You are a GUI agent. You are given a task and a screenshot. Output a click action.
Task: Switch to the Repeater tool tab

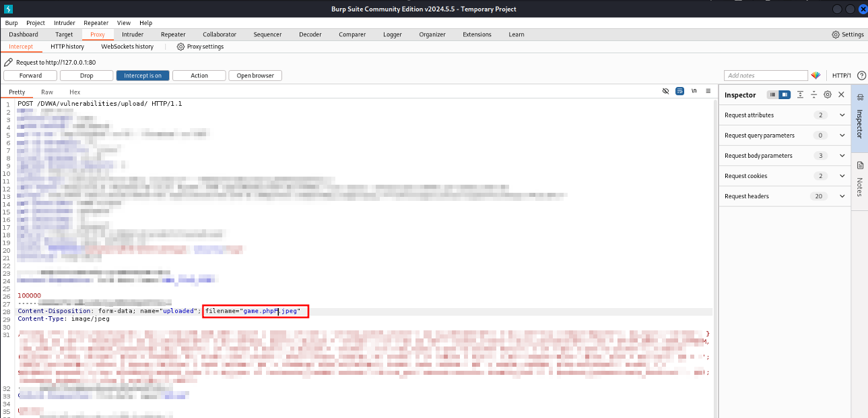click(x=173, y=34)
